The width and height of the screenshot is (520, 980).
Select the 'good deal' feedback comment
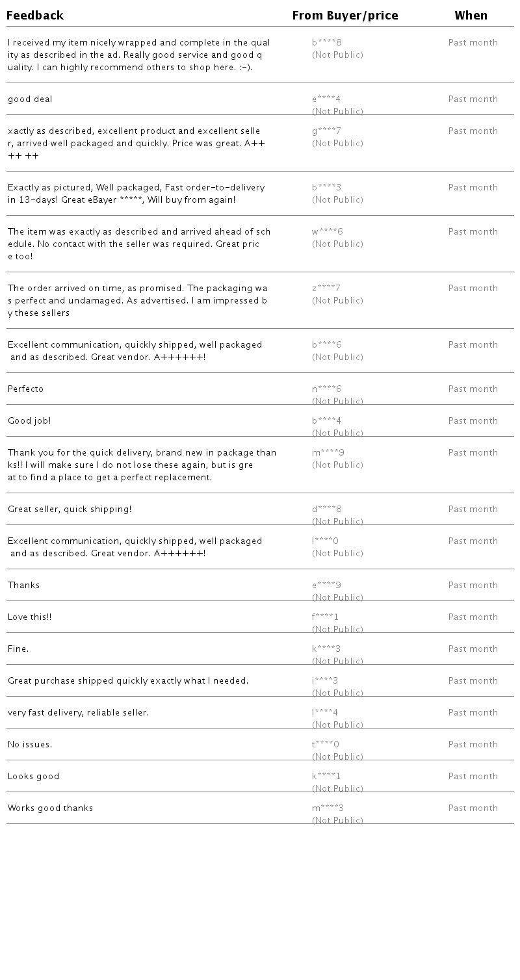(30, 99)
